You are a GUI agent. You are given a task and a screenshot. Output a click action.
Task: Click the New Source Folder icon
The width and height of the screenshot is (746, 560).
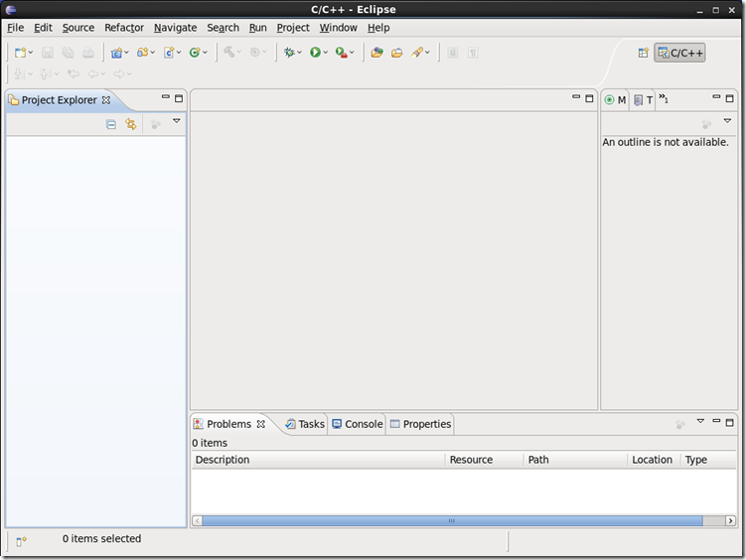(x=142, y=53)
